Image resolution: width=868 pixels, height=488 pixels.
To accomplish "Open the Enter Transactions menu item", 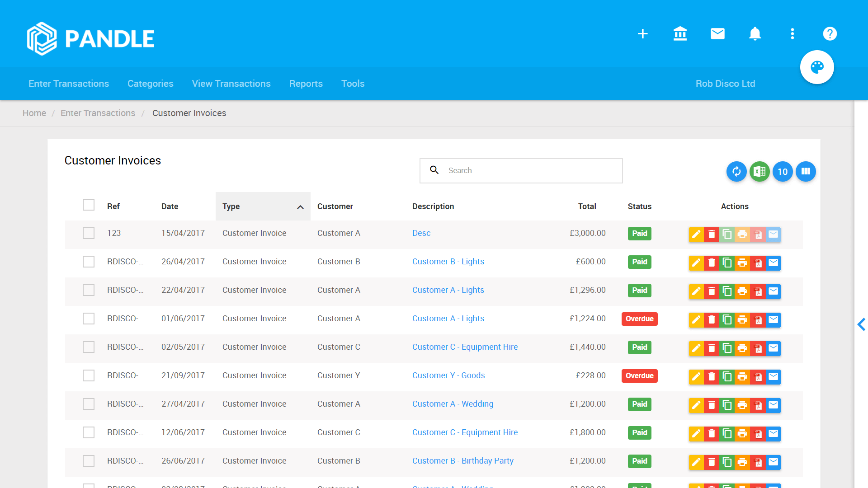I will (69, 84).
